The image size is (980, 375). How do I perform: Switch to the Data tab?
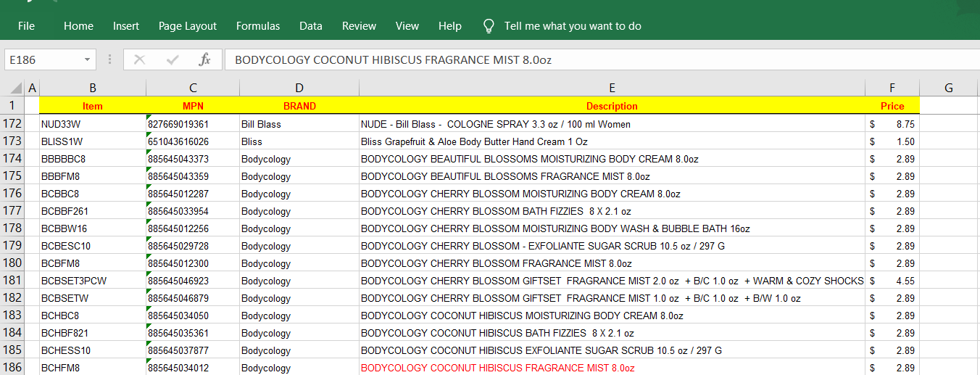click(311, 26)
